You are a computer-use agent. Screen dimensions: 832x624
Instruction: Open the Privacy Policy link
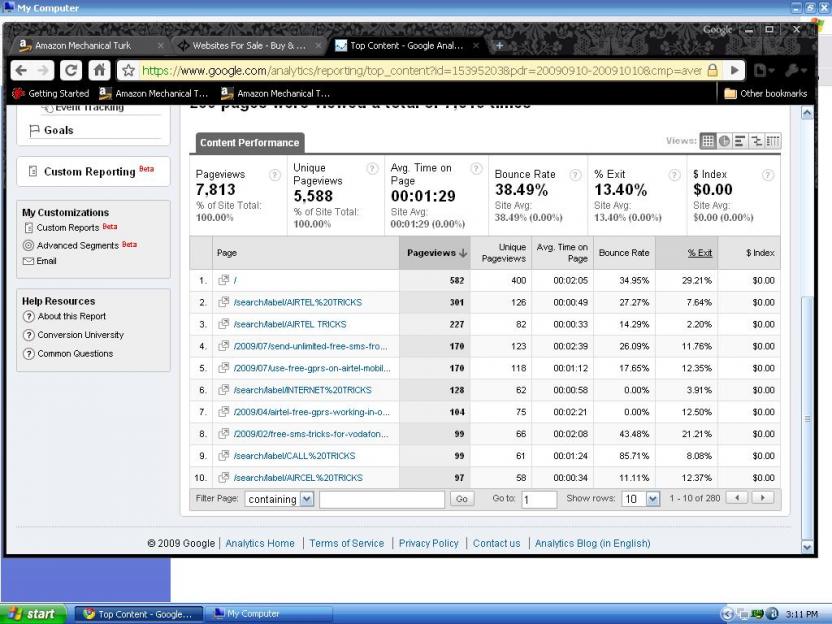click(428, 543)
